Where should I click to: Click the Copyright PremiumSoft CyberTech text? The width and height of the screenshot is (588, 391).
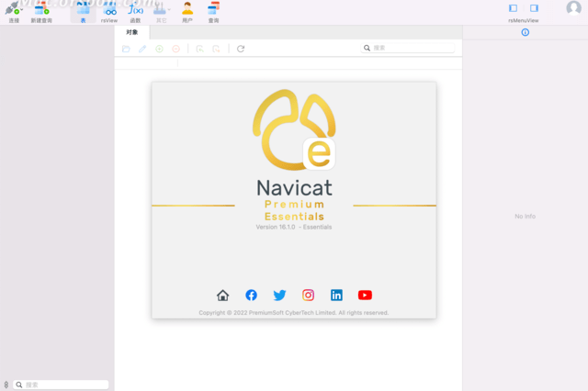click(294, 313)
